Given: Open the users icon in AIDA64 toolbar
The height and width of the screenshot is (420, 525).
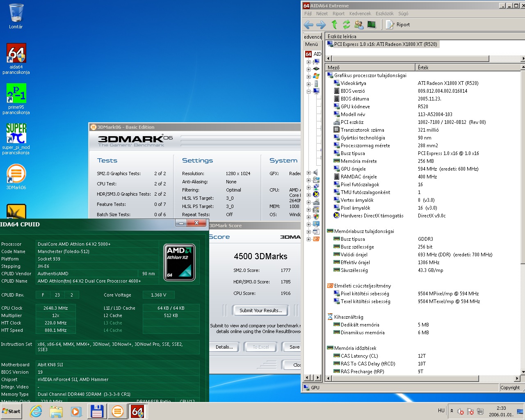Looking at the screenshot, I should pyautogui.click(x=359, y=25).
